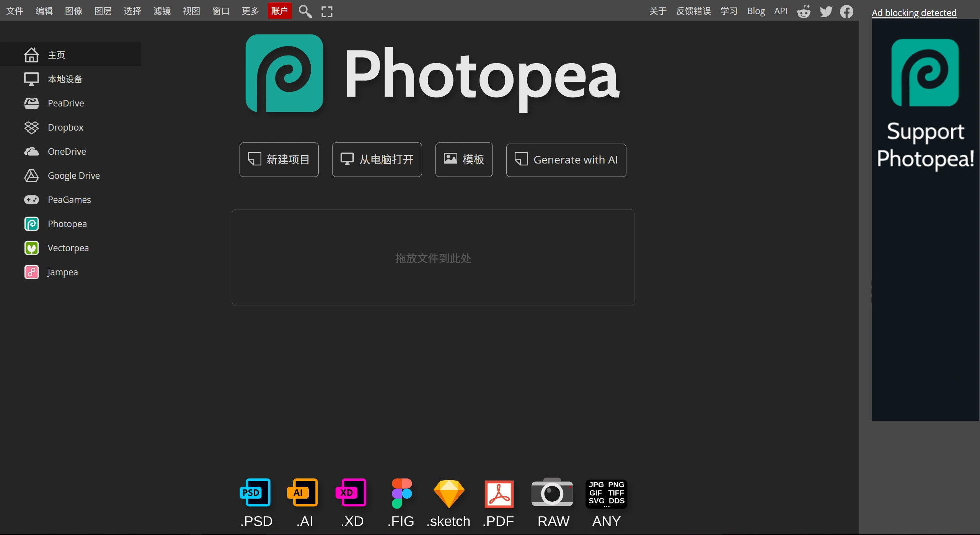
Task: Open the 编辑 menu
Action: click(x=44, y=11)
